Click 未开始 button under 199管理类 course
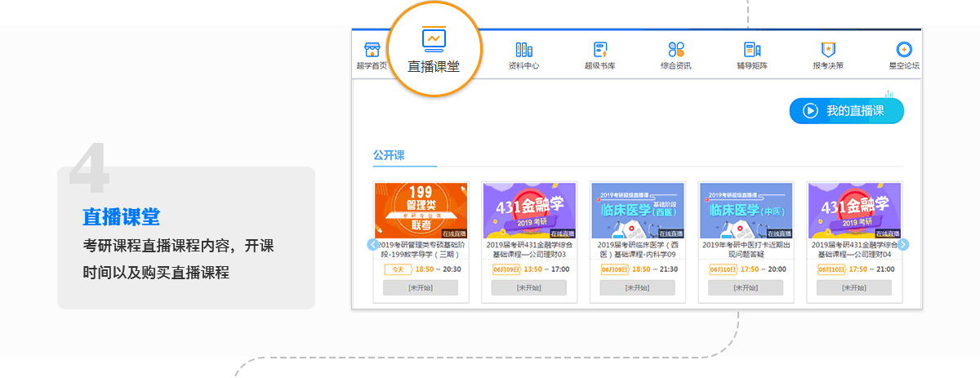Viewport: 980px width, 378px height. (421, 287)
